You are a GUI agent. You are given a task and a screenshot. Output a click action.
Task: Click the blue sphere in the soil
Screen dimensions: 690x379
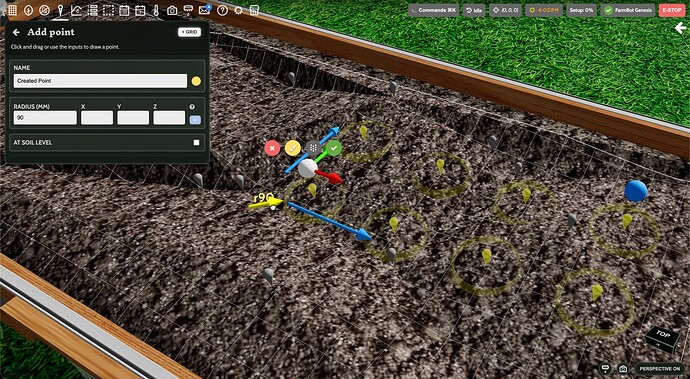click(x=636, y=191)
